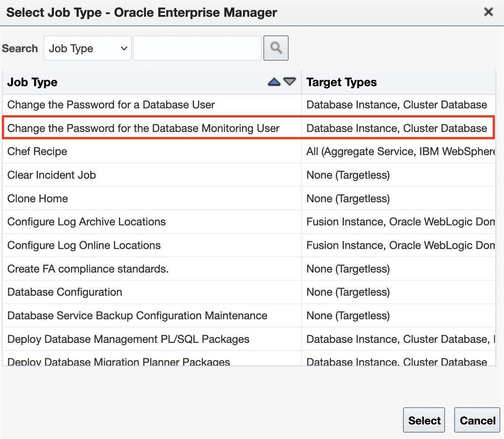Pick Create FA compliance standards row

88,269
